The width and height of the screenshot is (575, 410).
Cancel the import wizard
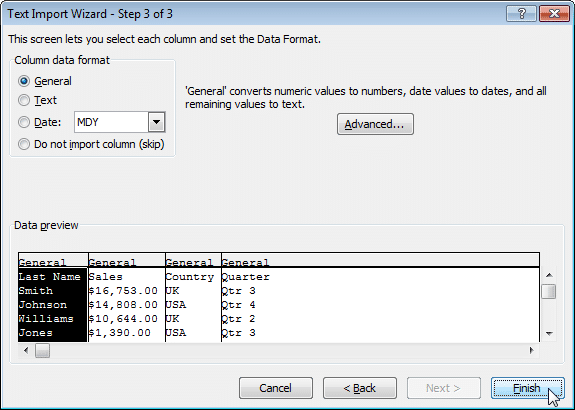tap(276, 388)
